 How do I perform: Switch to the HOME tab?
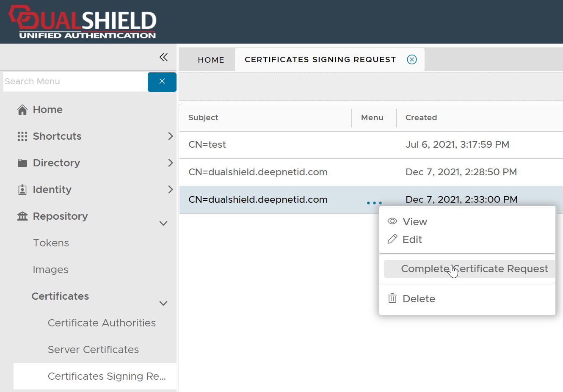pos(211,60)
